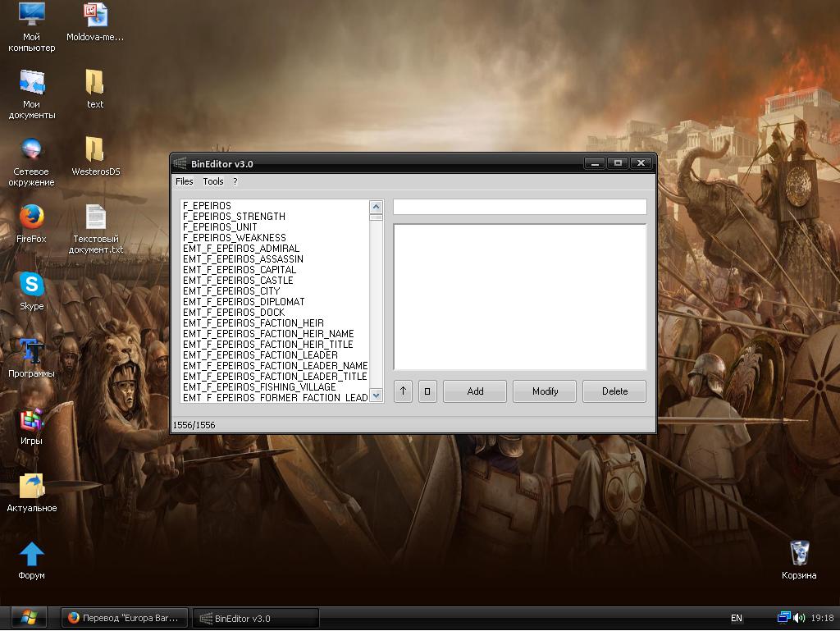This screenshot has height=631, width=840.
Task: Switch to Firefox window in the taskbar
Action: tap(125, 618)
